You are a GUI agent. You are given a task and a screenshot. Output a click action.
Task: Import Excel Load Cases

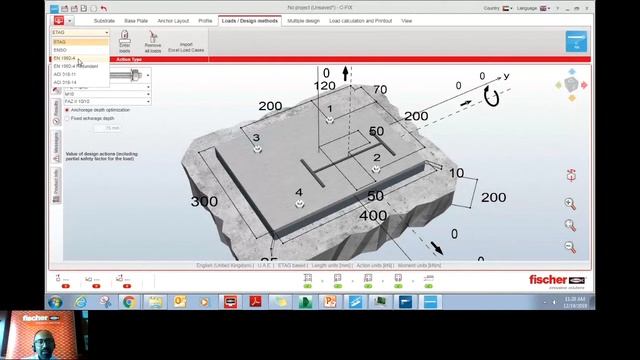coord(186,47)
